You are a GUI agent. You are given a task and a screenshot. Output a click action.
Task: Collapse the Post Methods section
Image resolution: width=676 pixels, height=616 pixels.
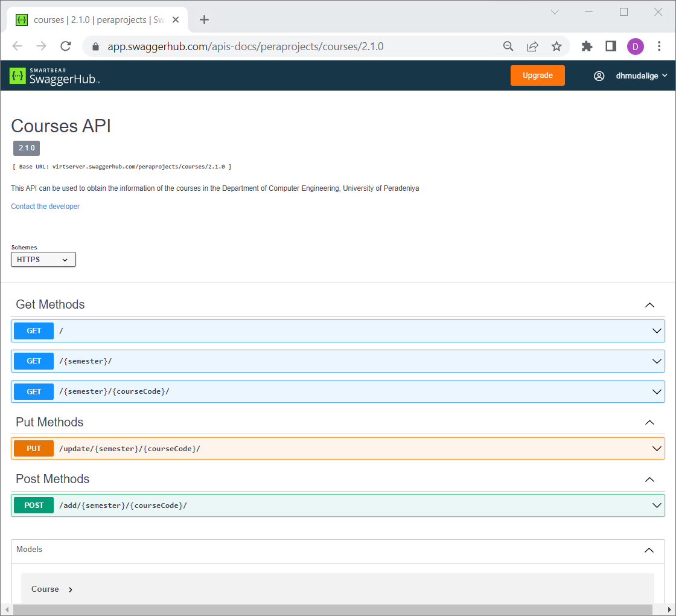click(x=649, y=480)
